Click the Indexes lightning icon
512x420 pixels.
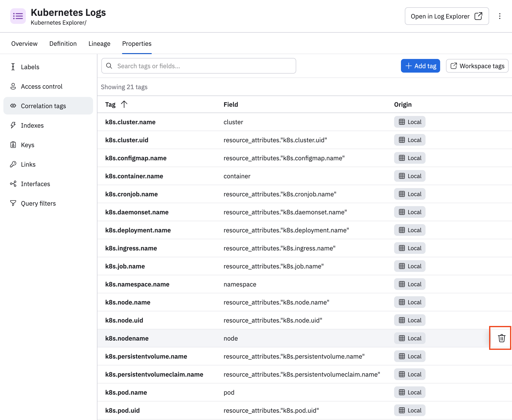13,125
